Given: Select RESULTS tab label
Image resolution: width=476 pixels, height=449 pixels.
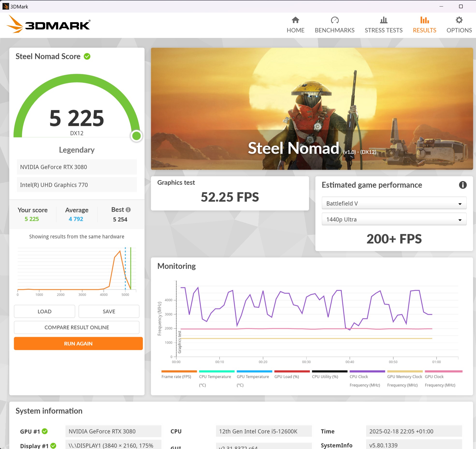Looking at the screenshot, I should coord(424,30).
